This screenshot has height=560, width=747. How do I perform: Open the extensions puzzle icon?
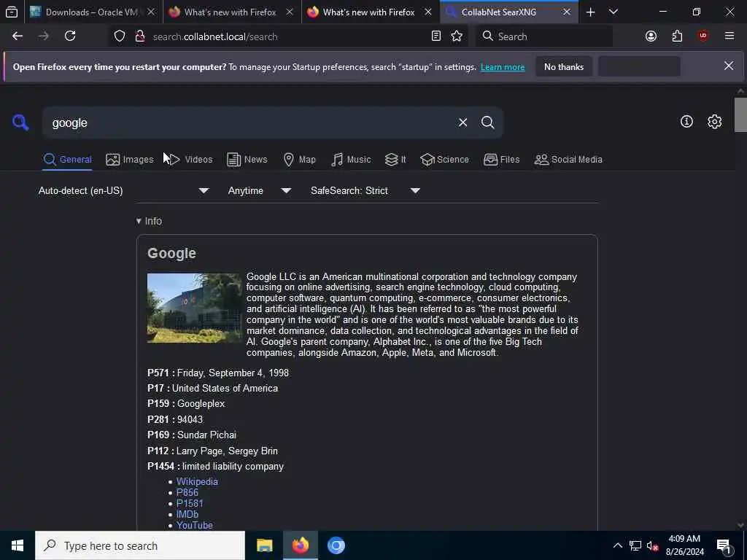(677, 36)
